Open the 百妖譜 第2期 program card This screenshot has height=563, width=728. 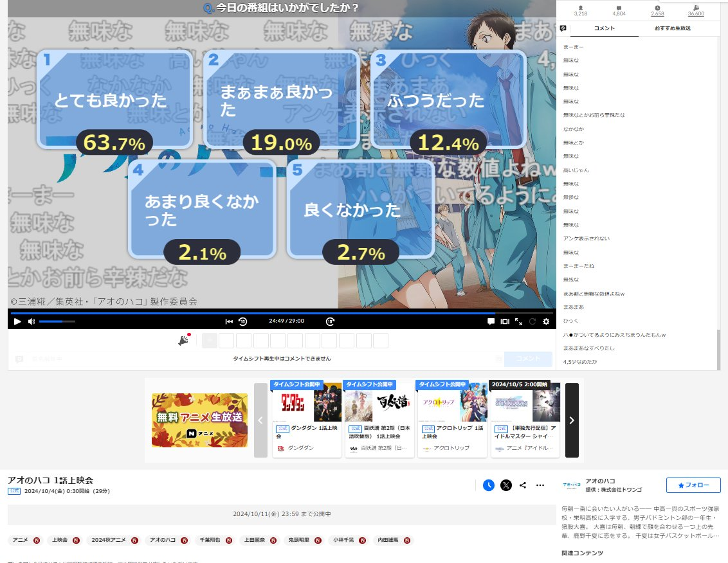[x=379, y=420]
